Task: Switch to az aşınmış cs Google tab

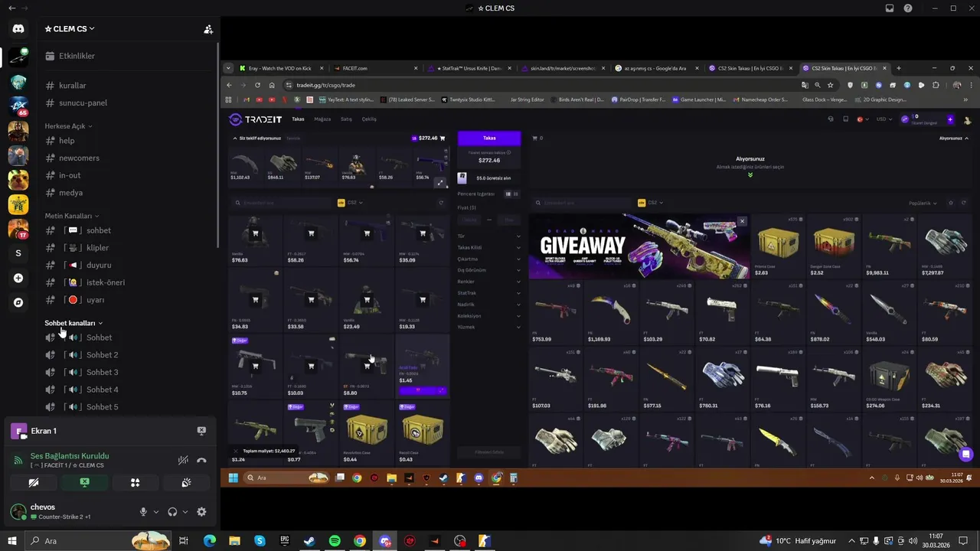Action: [657, 68]
